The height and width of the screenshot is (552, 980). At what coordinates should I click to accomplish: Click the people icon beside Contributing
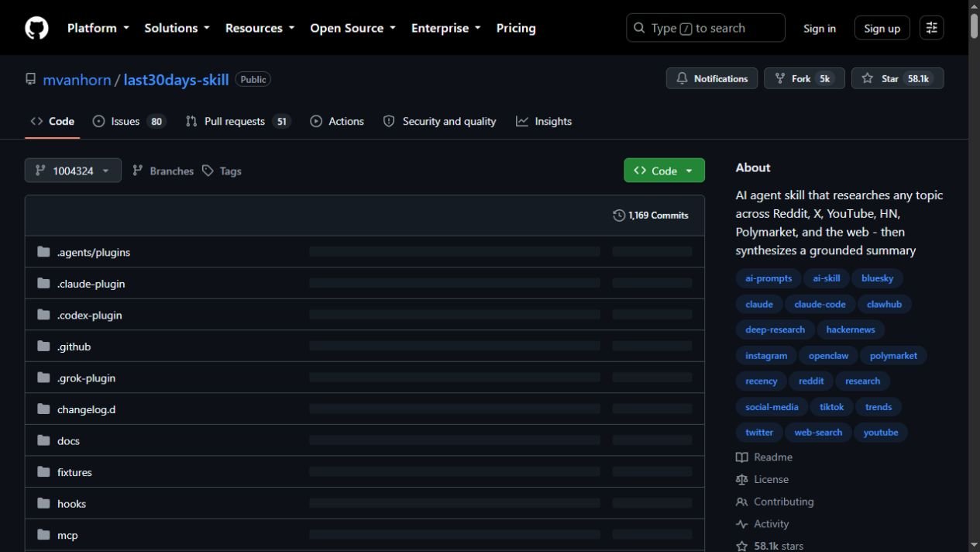pyautogui.click(x=742, y=502)
